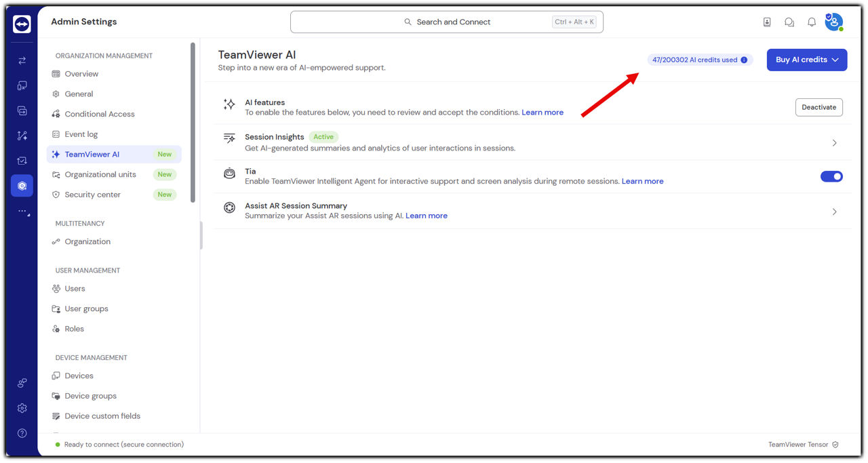Open more options ellipsis in left rail
This screenshot has height=463, width=868.
tap(22, 211)
